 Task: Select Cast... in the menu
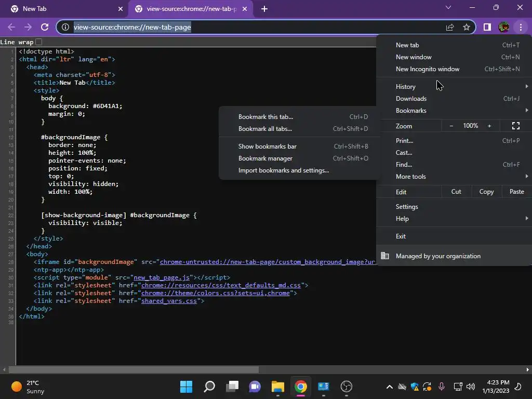point(454,153)
